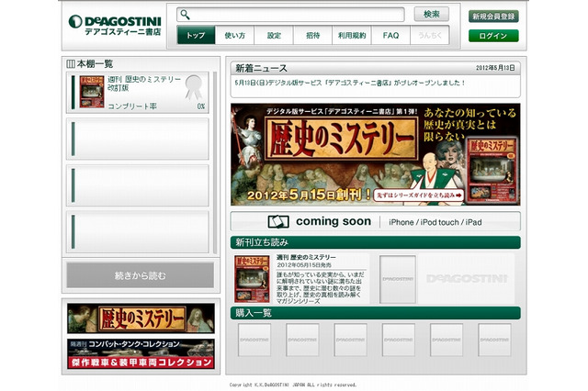
Task: Click the copyright K.K.DeAGOSTINI JAPAN footer text
Action: coord(293,385)
